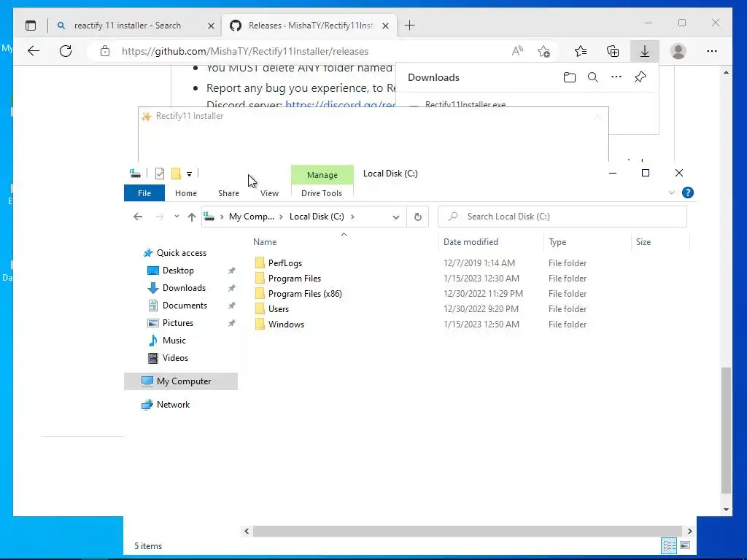The image size is (747, 560).
Task: Close the GitHub Releases tab
Action: 385,26
